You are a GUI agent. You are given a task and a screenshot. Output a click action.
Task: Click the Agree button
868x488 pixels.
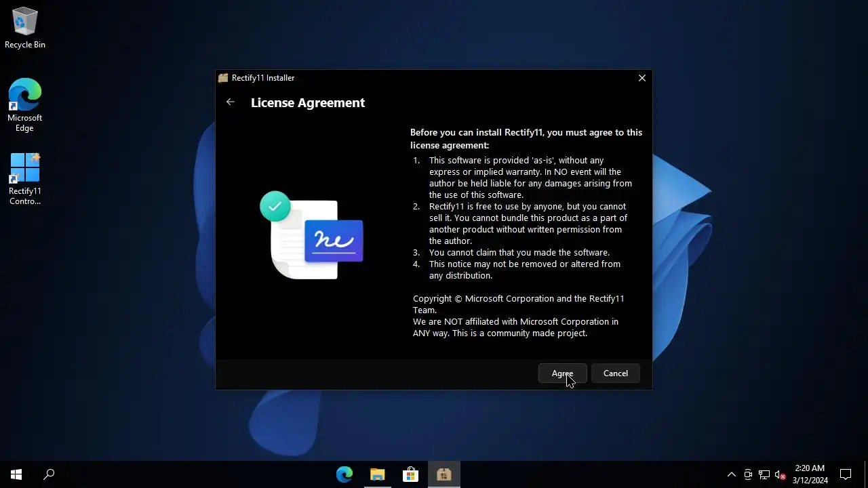[x=562, y=373]
